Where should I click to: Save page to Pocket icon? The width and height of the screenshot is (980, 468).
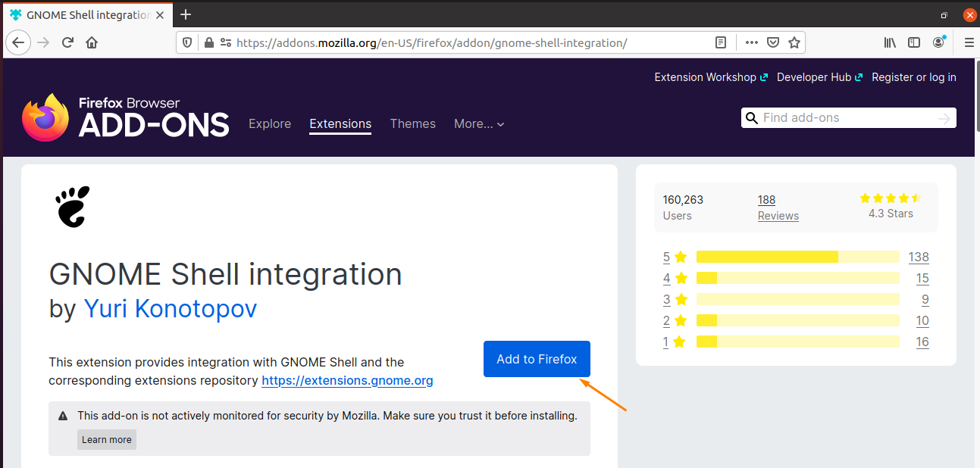[772, 43]
